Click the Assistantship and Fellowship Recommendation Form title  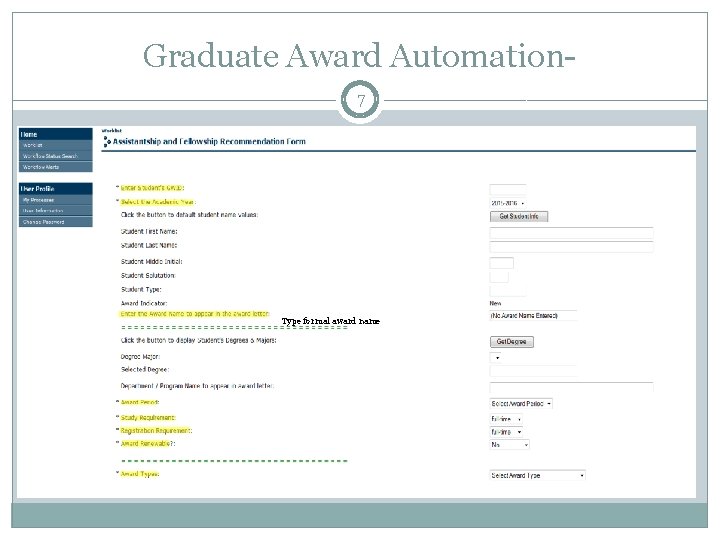point(209,141)
